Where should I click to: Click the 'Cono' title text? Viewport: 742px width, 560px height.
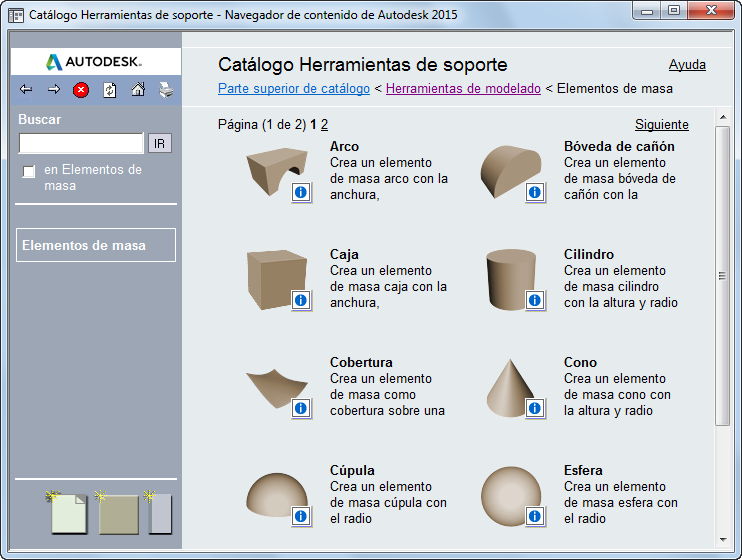[580, 363]
